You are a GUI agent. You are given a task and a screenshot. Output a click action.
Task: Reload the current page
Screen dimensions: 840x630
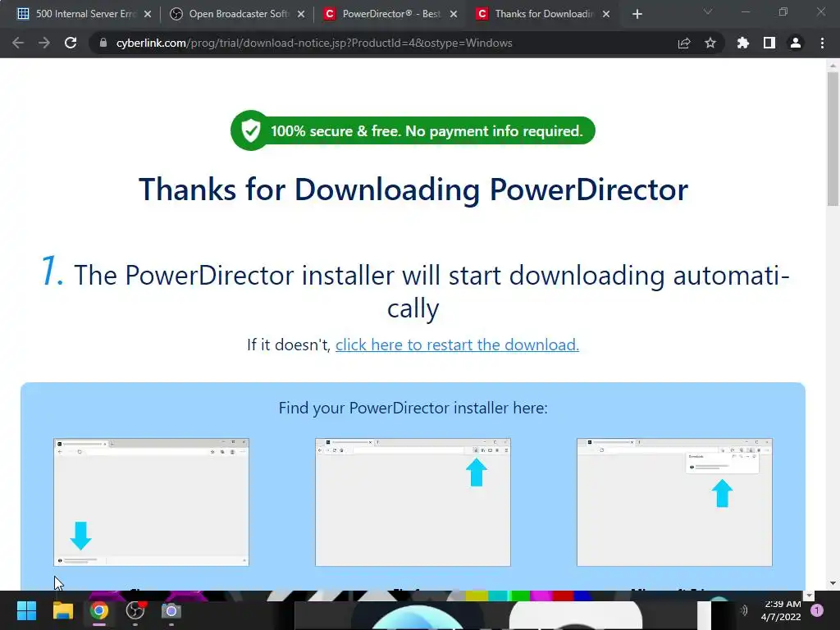(x=71, y=43)
